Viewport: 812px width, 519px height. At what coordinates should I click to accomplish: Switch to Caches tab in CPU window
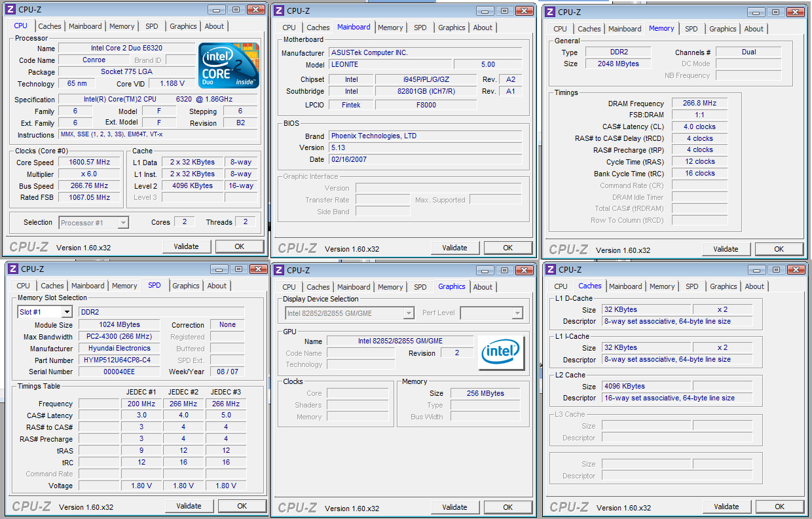tap(49, 26)
